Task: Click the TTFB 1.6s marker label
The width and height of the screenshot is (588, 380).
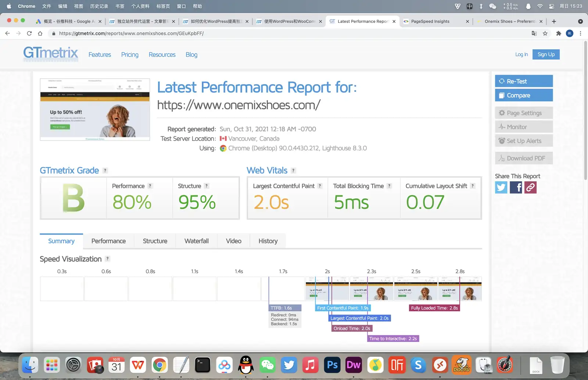Action: pyautogui.click(x=285, y=308)
